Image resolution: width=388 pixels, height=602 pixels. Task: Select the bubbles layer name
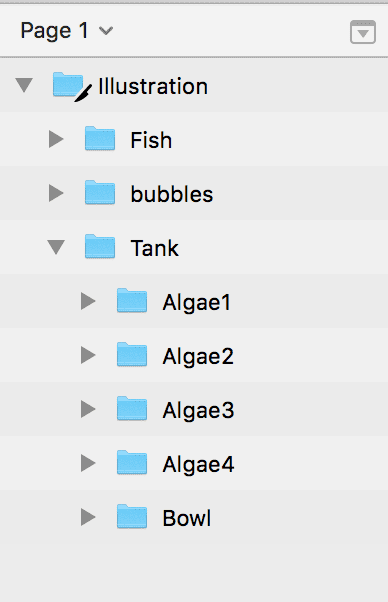172,194
